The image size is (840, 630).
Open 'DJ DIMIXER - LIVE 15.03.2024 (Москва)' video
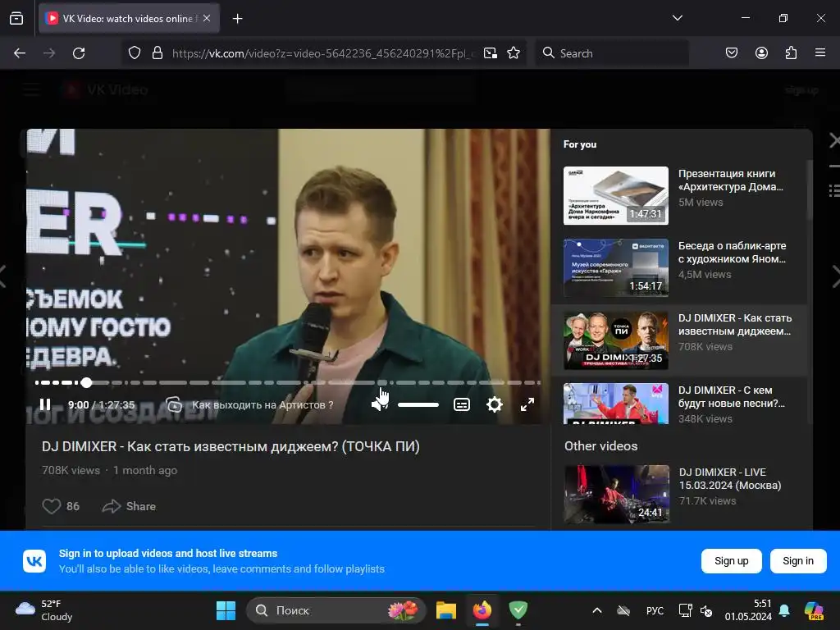[x=680, y=494]
